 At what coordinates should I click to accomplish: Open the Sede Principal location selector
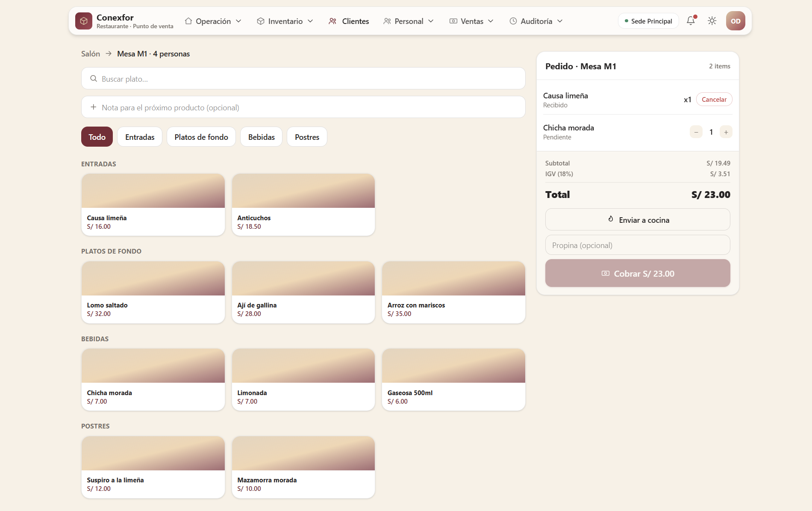(x=648, y=21)
